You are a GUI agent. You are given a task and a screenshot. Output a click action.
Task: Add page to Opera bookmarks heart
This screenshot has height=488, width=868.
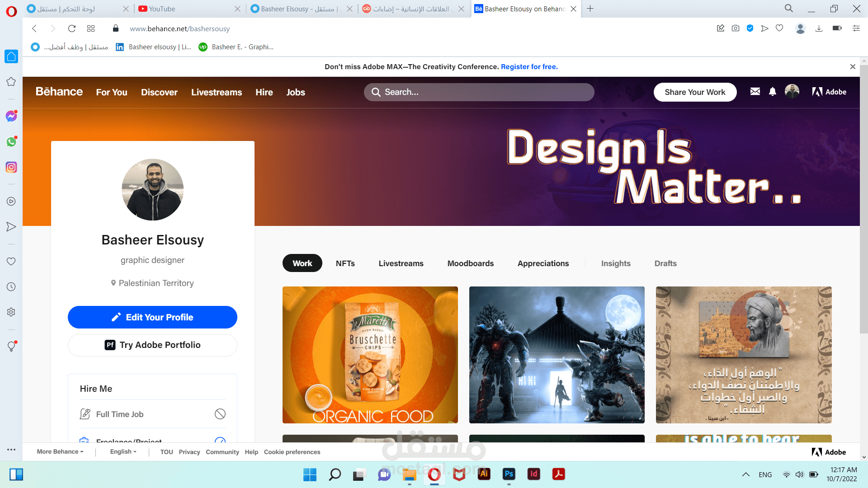point(779,28)
